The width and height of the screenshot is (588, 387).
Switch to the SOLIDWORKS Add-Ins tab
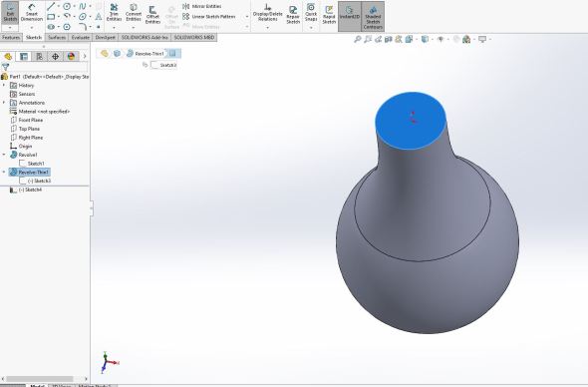click(x=145, y=38)
